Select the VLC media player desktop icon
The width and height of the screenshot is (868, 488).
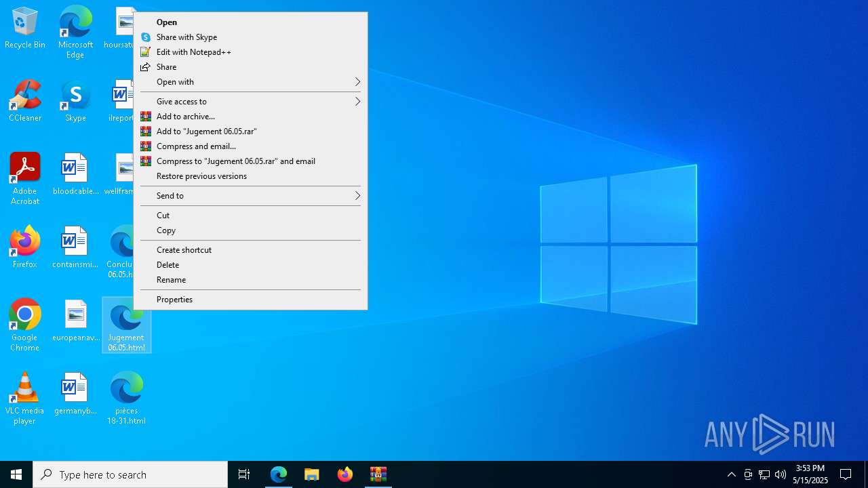point(25,399)
